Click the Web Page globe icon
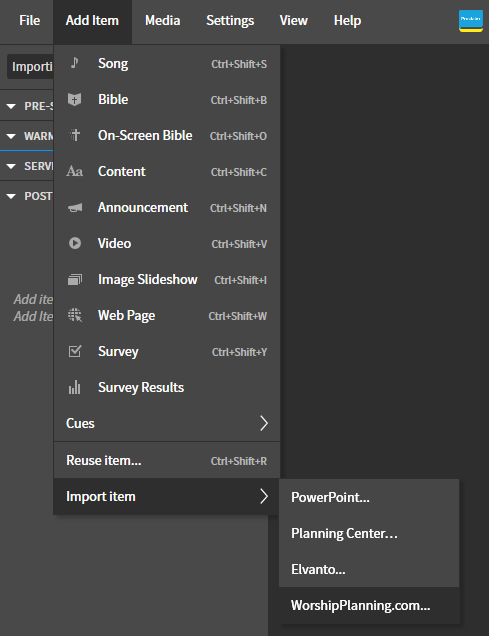Screen dimensions: 489x636 (x=75, y=315)
